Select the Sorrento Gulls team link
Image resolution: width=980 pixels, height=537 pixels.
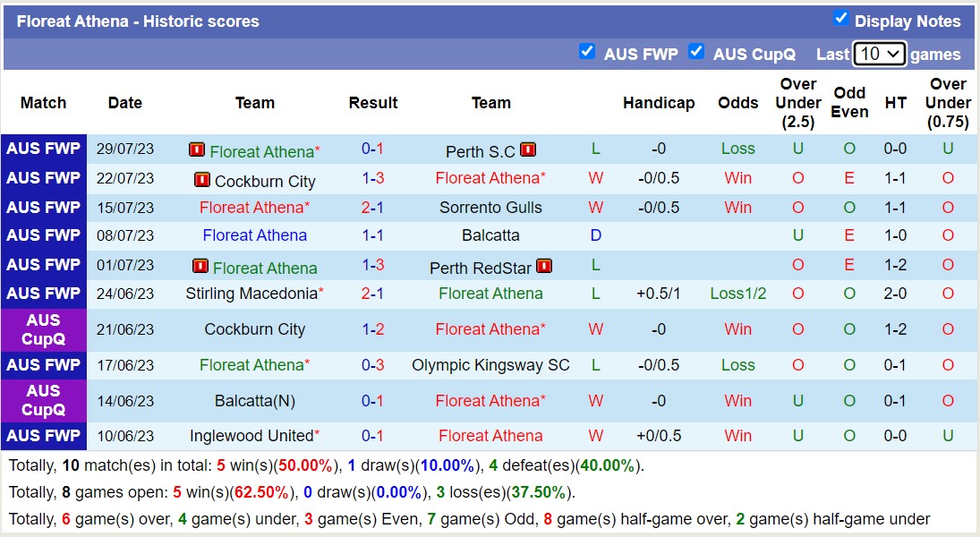(491, 208)
